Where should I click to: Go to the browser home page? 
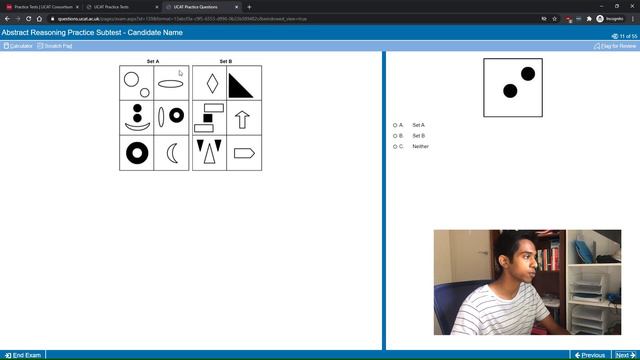coord(39,19)
